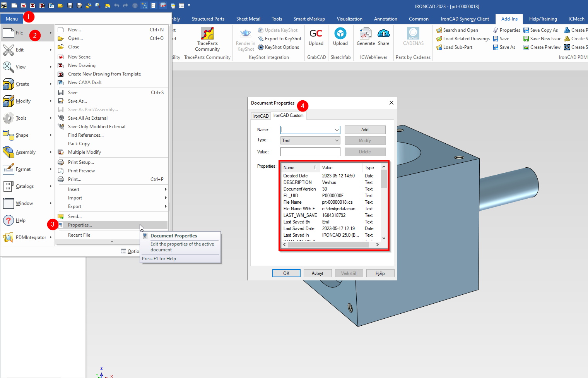
Task: Open the Assembly menu entry
Action: click(27, 152)
